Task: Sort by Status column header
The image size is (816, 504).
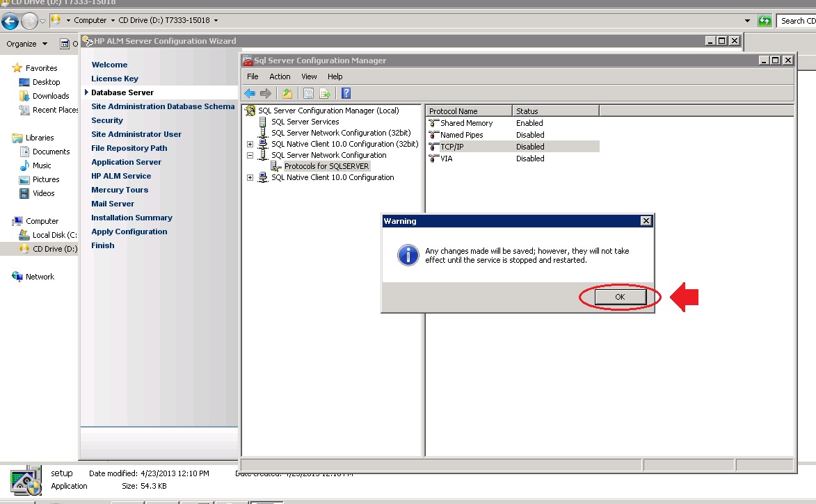Action: pyautogui.click(x=556, y=111)
